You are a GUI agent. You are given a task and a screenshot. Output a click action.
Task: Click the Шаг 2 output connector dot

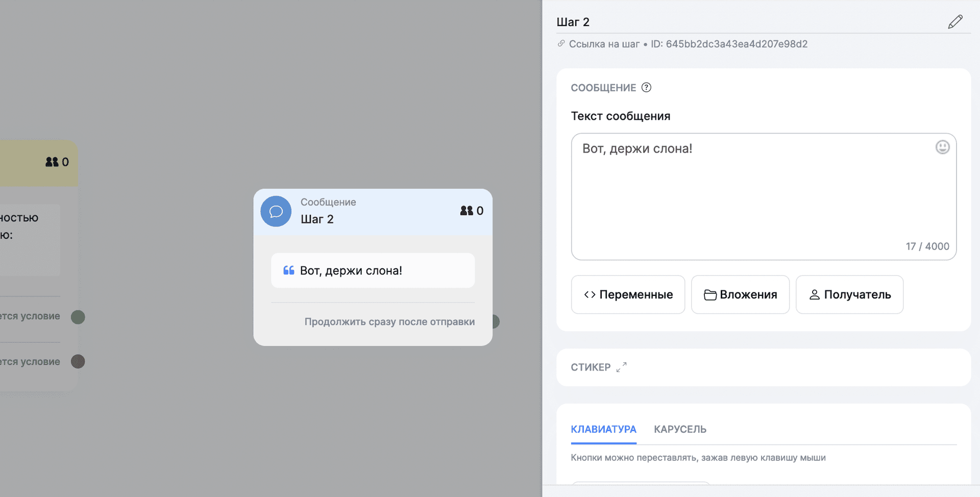495,321
